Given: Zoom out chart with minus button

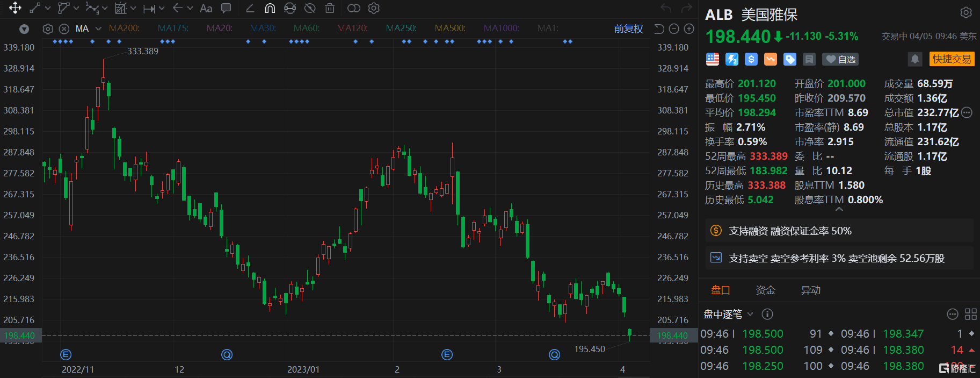Looking at the screenshot, I should pos(674,29).
